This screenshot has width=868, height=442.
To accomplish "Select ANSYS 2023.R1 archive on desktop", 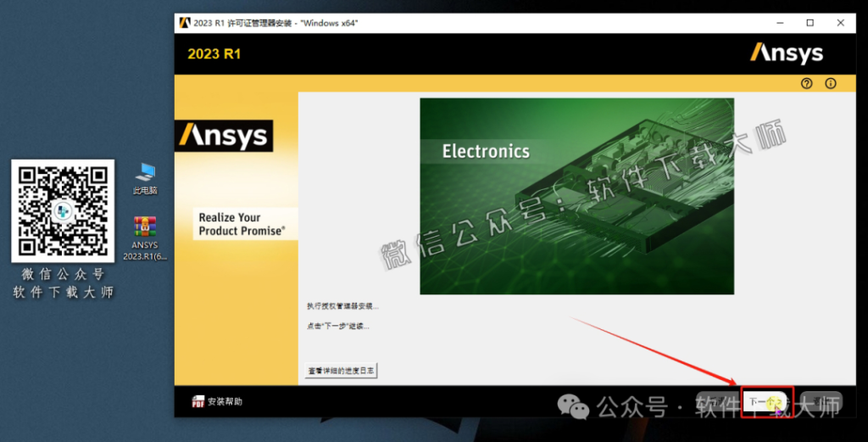I will (145, 238).
